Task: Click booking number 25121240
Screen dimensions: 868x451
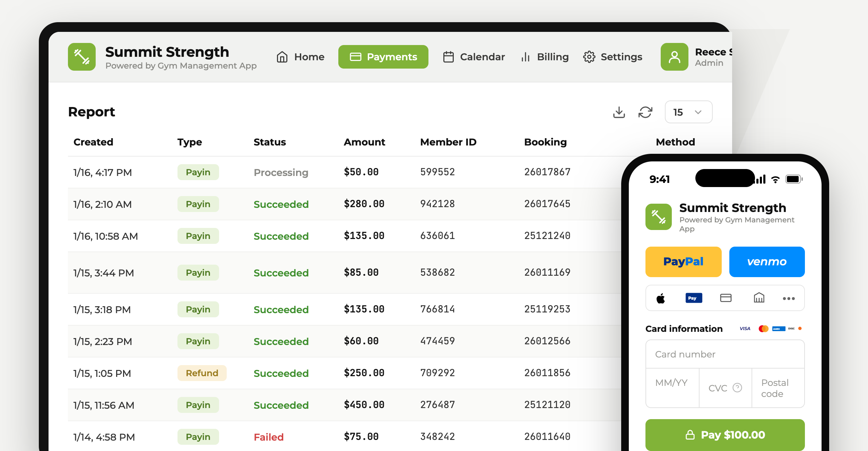Action: point(547,236)
